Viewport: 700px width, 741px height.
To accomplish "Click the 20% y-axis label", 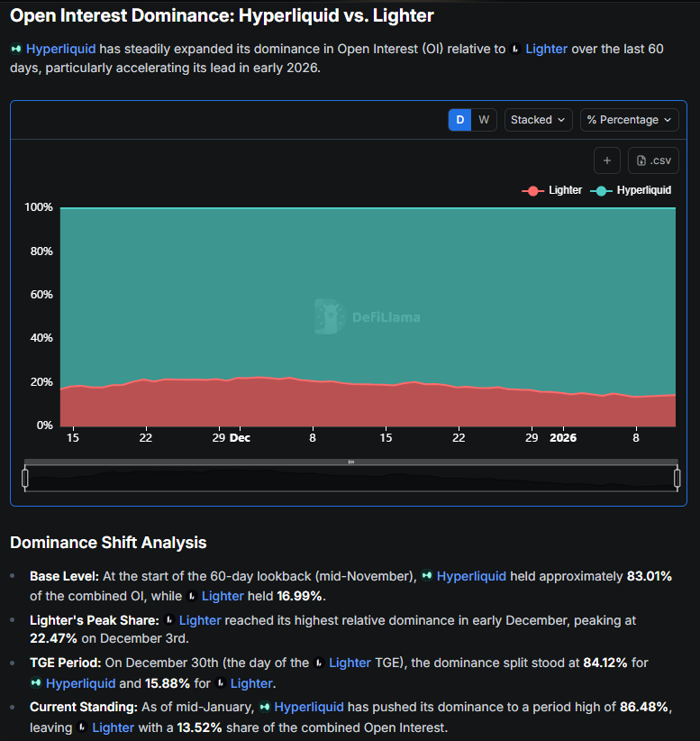I will point(41,382).
